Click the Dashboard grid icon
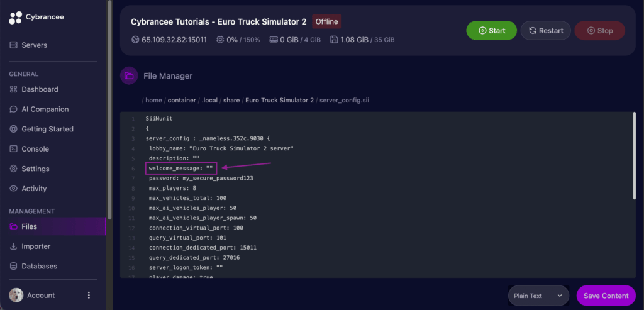 pyautogui.click(x=14, y=89)
